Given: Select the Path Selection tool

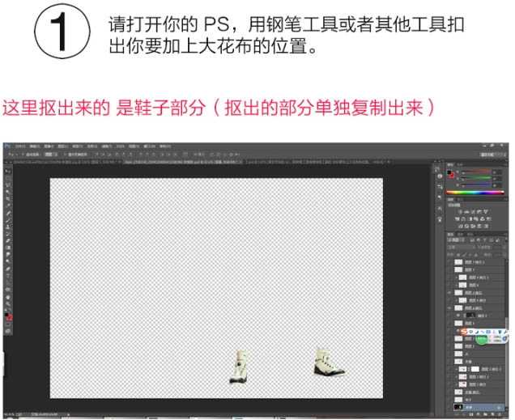Looking at the screenshot, I should (9, 282).
